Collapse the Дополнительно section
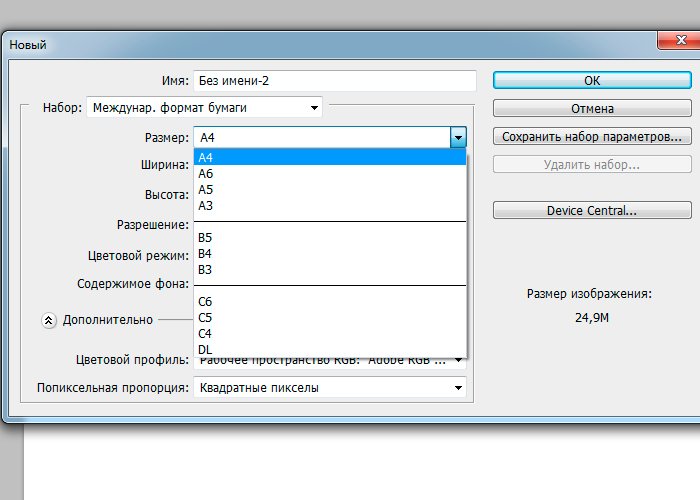The image size is (700, 500). pos(49,320)
